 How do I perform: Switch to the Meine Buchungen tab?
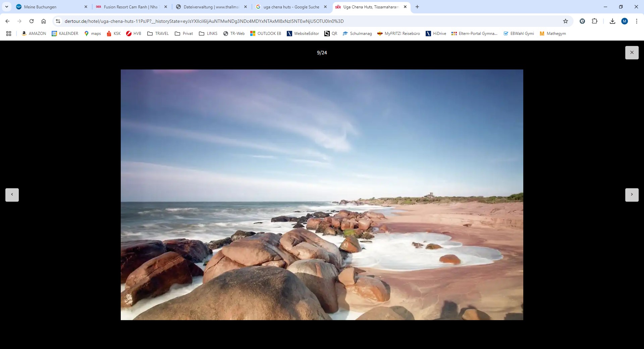[x=40, y=7]
